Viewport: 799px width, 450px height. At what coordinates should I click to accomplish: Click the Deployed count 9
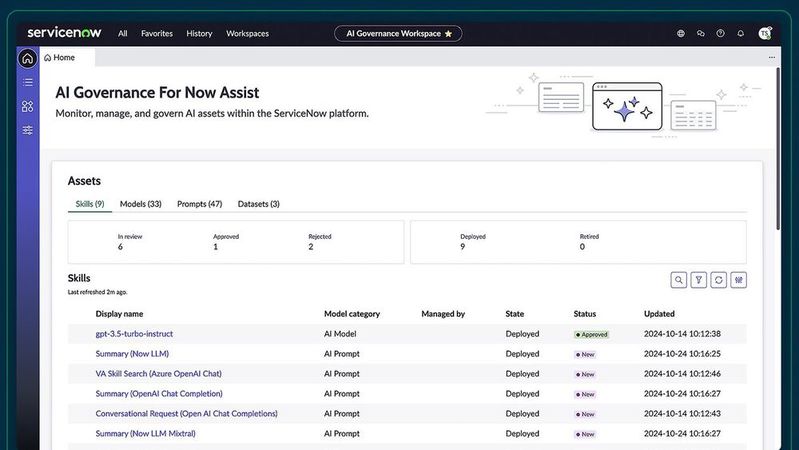pyautogui.click(x=463, y=247)
